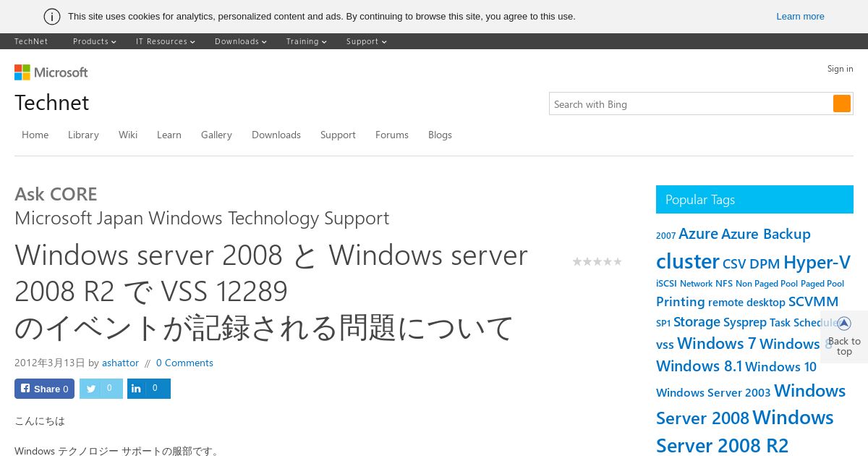Screen dimensions: 868x456
Task: Open the cluster tag
Action: (x=688, y=261)
